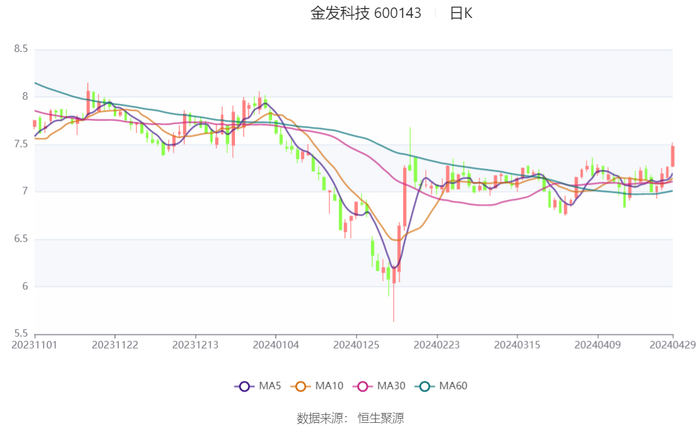Select the 20231122 date on x-axis

pos(115,345)
